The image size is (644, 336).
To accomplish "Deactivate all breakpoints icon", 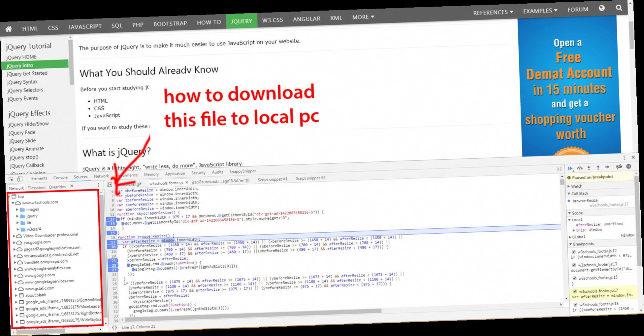I will click(619, 167).
